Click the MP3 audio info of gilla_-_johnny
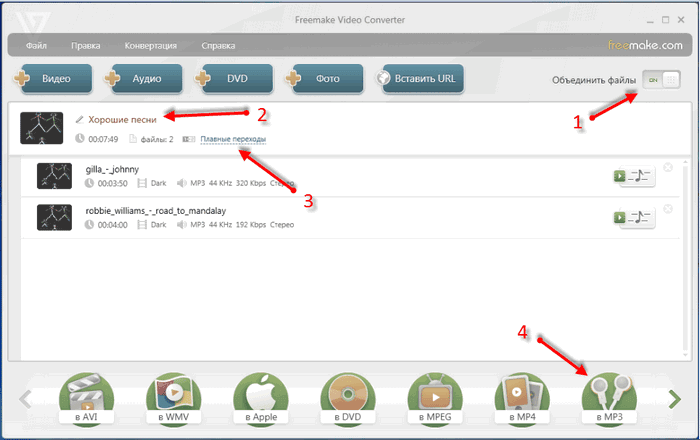Image resolution: width=700 pixels, height=440 pixels. 235,183
